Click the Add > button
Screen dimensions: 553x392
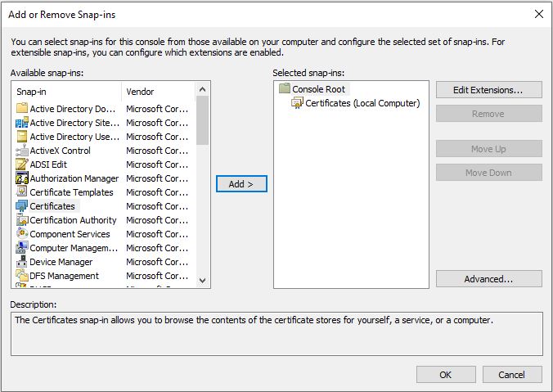click(241, 184)
